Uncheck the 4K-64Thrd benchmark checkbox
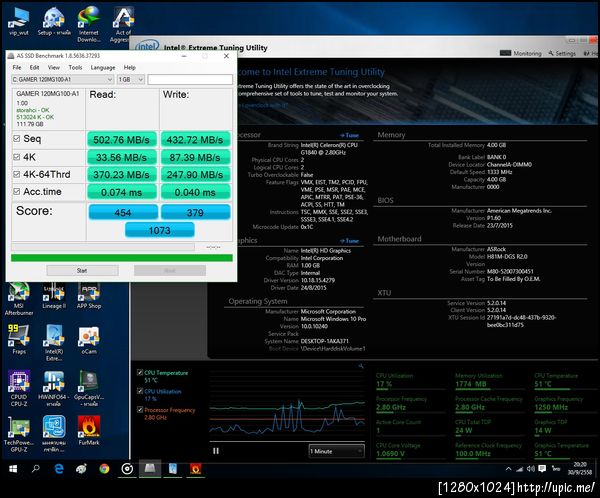This screenshot has width=600, height=498. click(17, 174)
